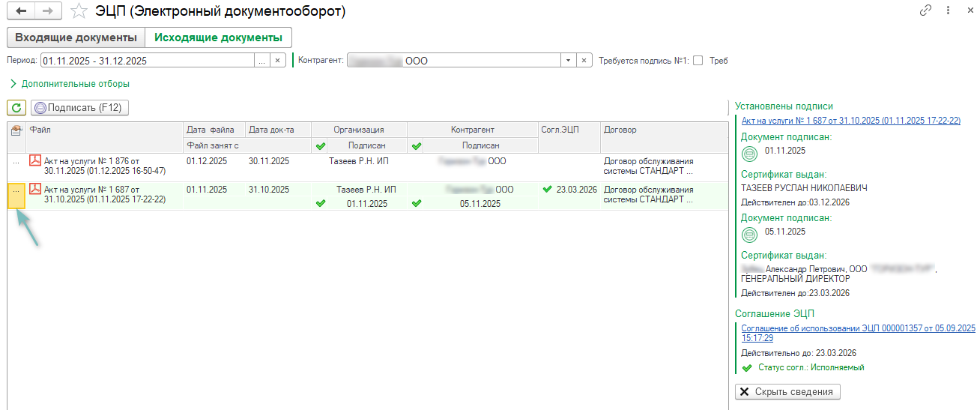Add this page to favorites star
Image resolution: width=980 pixels, height=410 pixels.
click(x=79, y=11)
